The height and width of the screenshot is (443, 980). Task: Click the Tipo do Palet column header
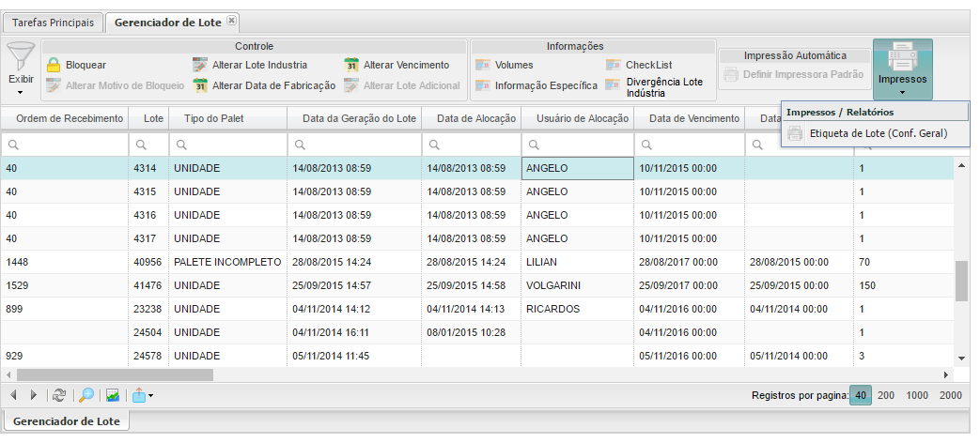(x=228, y=118)
